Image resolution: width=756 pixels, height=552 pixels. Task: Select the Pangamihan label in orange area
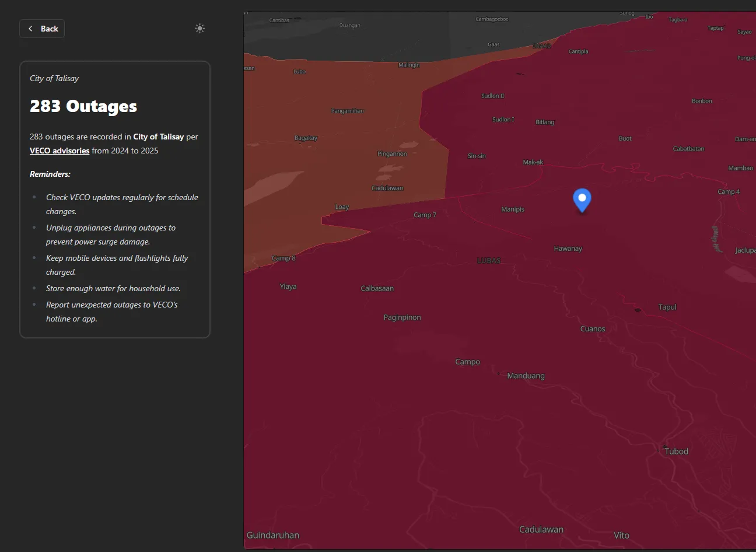(x=347, y=111)
